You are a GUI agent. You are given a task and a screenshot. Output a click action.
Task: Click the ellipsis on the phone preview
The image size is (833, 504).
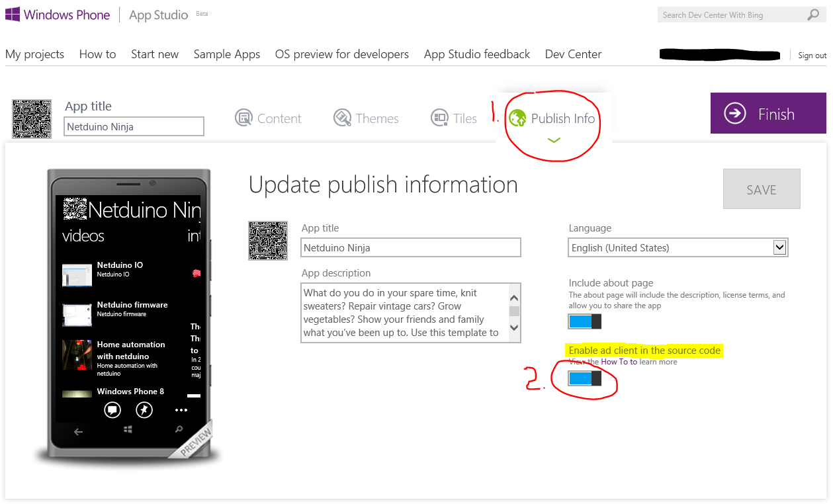[x=181, y=410]
